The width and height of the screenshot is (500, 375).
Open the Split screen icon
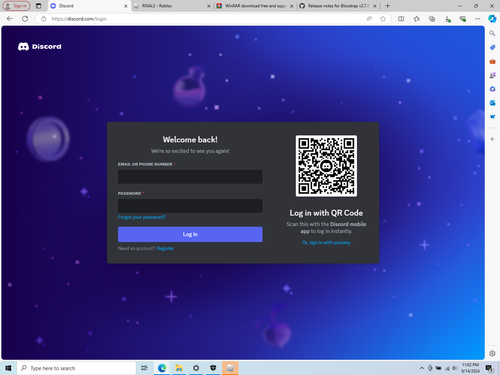coord(401,19)
